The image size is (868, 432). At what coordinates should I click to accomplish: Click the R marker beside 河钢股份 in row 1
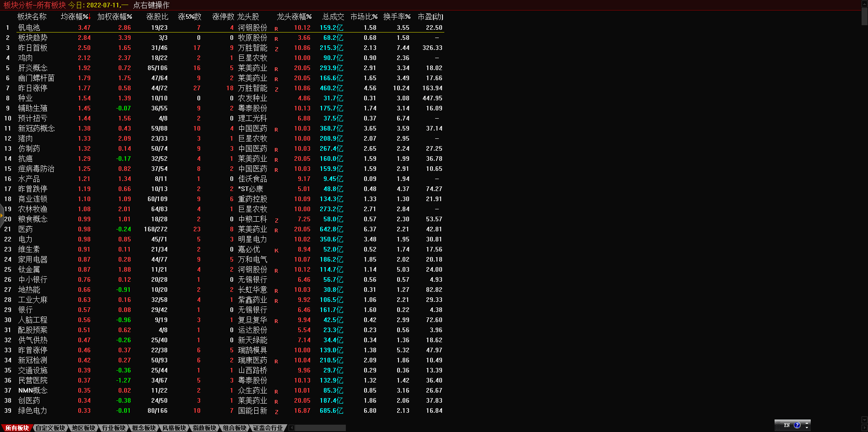(x=276, y=29)
